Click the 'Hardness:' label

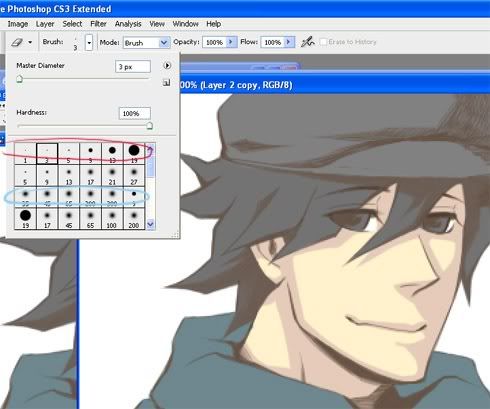pyautogui.click(x=32, y=112)
